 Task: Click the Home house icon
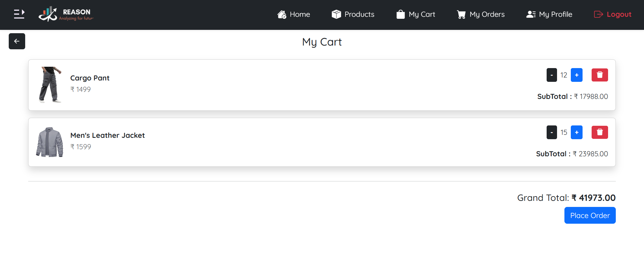282,14
